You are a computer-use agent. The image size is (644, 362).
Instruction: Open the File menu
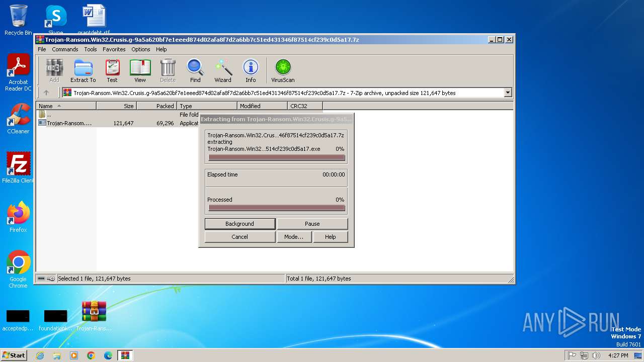[42, 49]
